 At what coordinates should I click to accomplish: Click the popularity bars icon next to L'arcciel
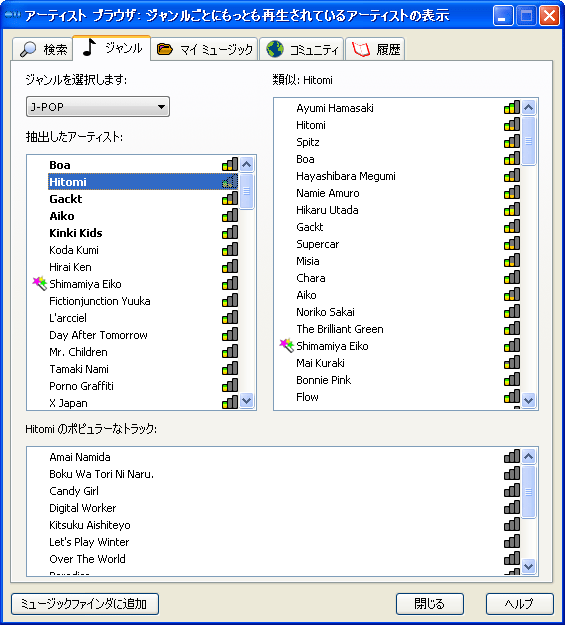pos(230,318)
